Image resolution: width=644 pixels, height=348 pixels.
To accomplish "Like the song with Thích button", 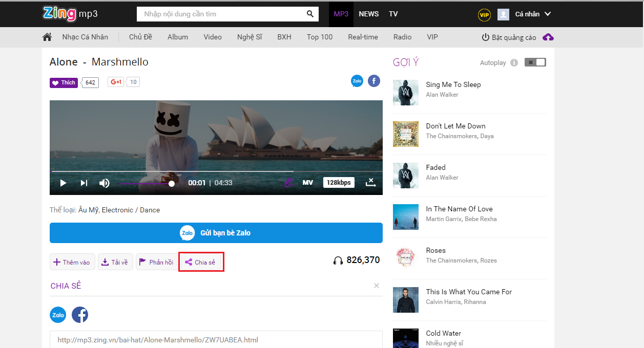I will [64, 82].
